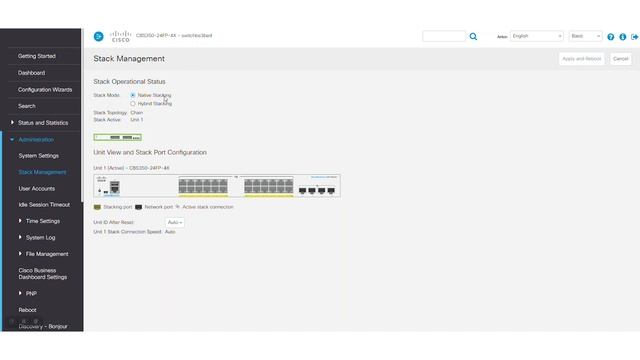The height and width of the screenshot is (360, 640).
Task: Click the Stack Active value Unit 1
Action: (137, 120)
